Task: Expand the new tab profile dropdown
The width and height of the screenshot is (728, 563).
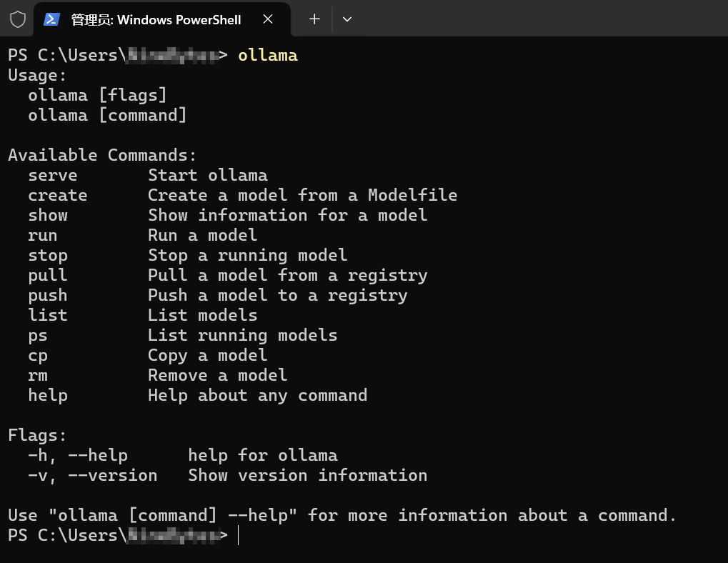Action: pyautogui.click(x=346, y=19)
